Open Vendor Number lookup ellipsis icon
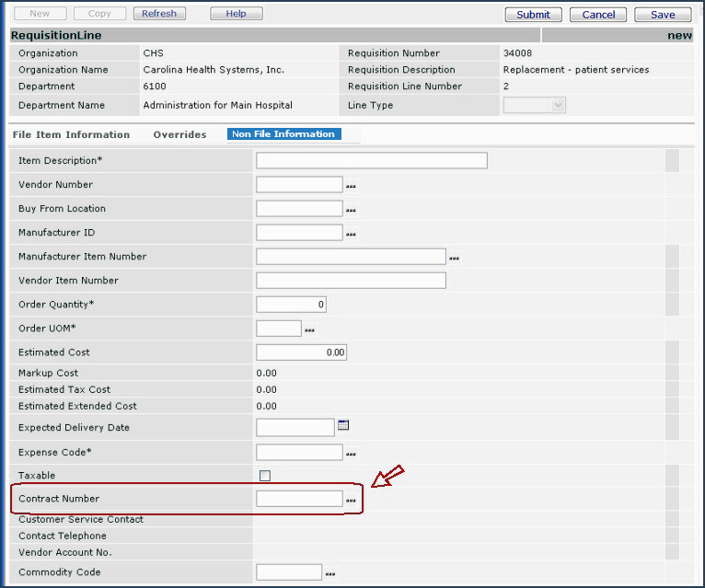705x588 pixels. (x=351, y=186)
